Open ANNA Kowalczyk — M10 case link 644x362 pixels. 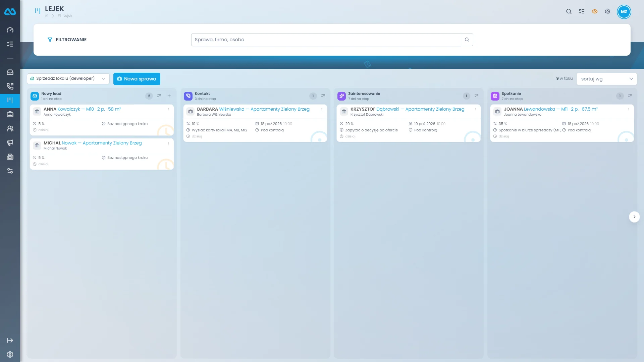pyautogui.click(x=82, y=109)
